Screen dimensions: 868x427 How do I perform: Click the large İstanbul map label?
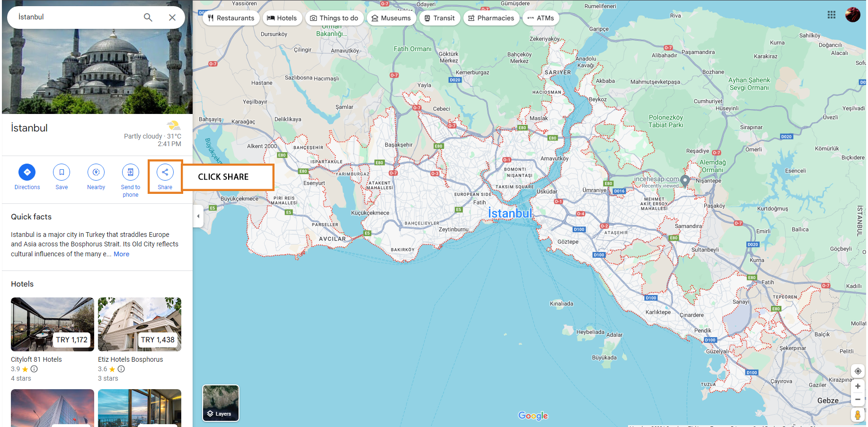pos(510,213)
